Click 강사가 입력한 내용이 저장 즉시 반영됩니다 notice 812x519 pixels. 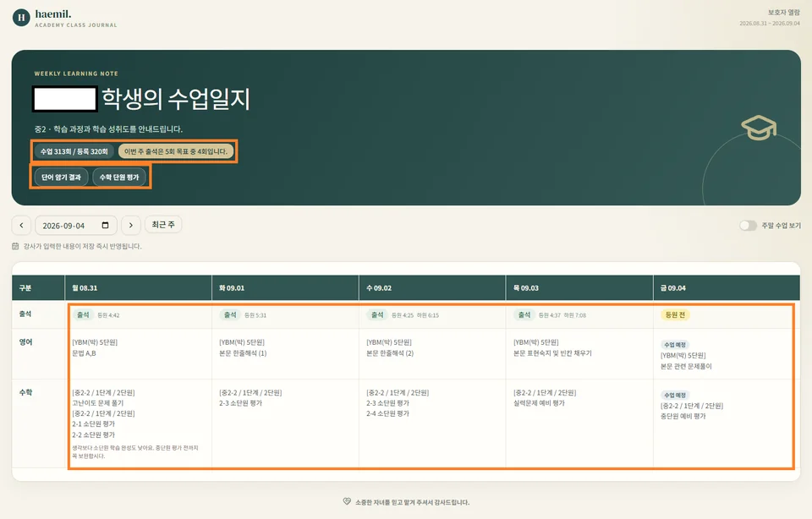pos(82,246)
